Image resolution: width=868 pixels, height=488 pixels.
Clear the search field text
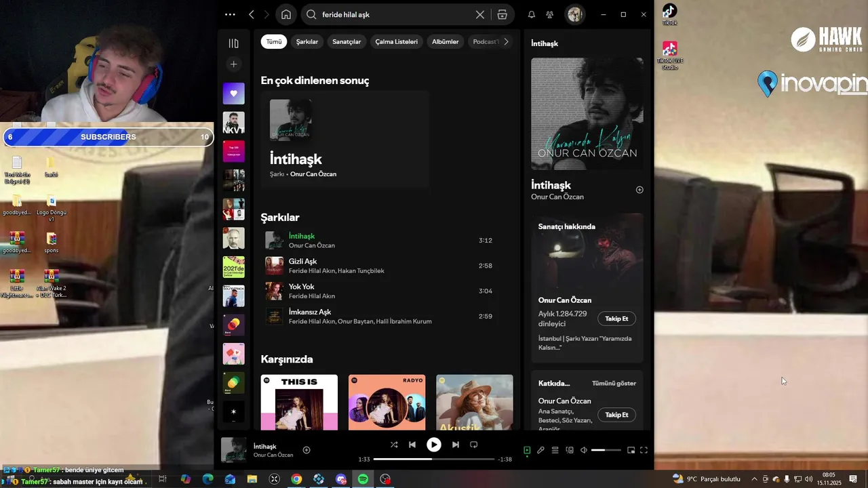(480, 14)
